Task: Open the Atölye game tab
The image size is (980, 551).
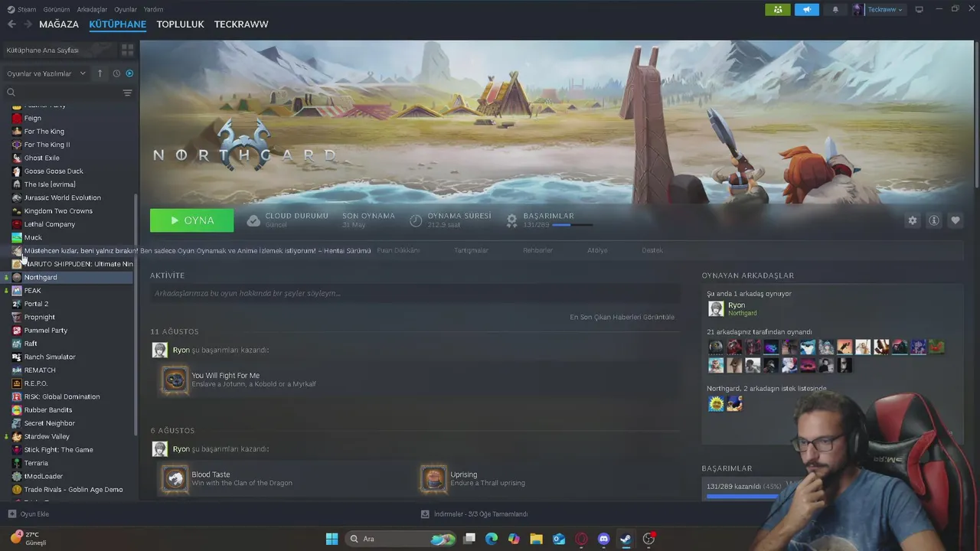Action: coord(597,250)
